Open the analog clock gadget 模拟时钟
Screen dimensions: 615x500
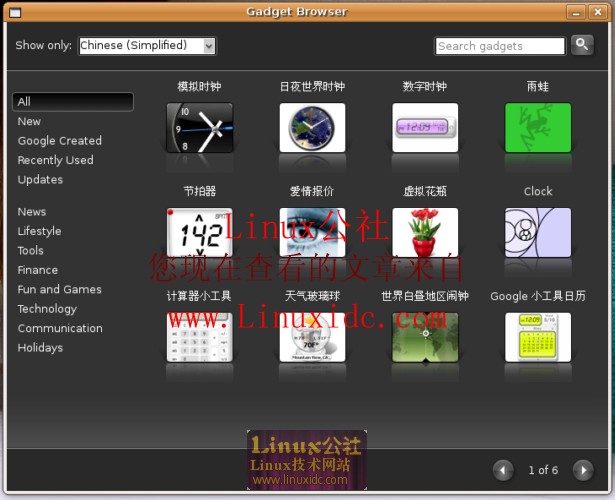tap(200, 127)
